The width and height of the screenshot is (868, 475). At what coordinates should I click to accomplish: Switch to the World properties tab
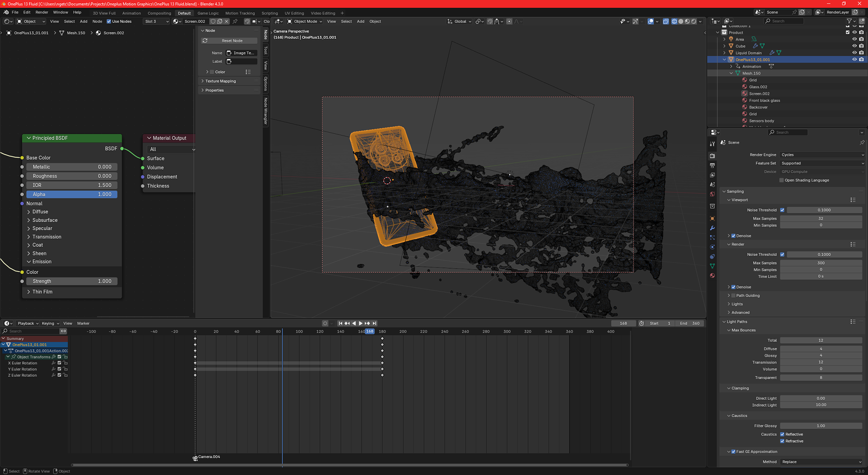(712, 194)
